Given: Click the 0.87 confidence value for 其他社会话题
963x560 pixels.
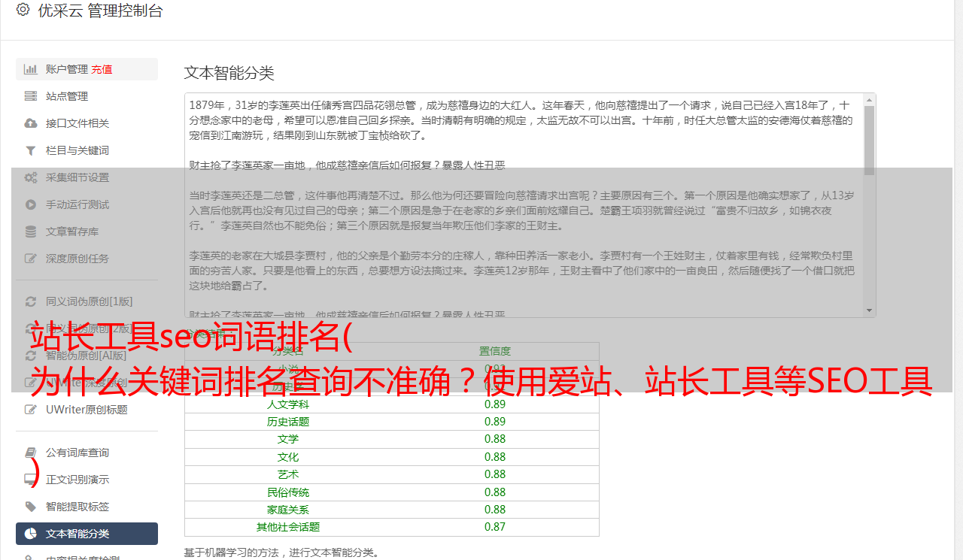Looking at the screenshot, I should tap(495, 527).
